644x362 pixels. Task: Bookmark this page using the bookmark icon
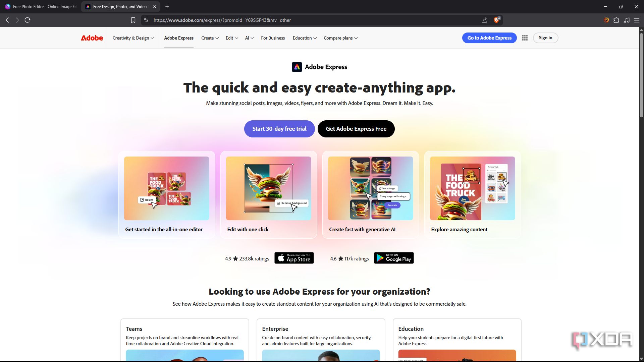(133, 20)
